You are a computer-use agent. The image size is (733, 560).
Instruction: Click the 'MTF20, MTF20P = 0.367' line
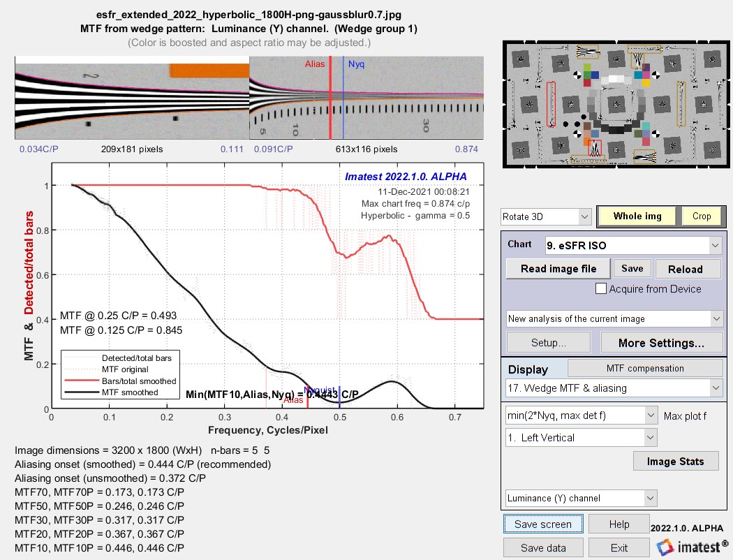tap(99, 534)
